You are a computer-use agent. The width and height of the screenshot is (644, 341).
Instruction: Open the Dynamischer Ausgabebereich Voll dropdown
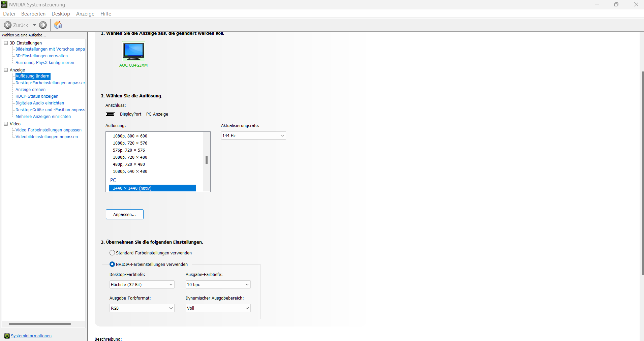coord(218,308)
